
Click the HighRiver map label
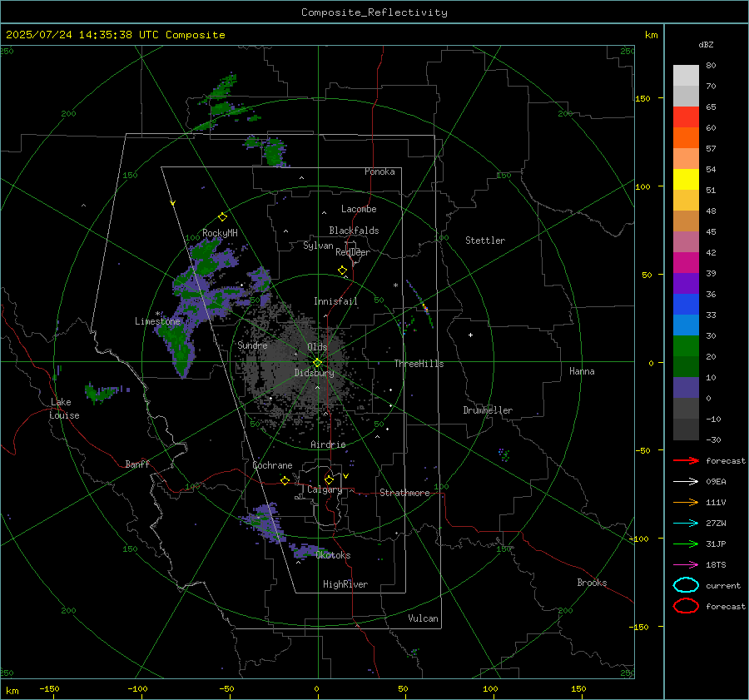pyautogui.click(x=345, y=584)
